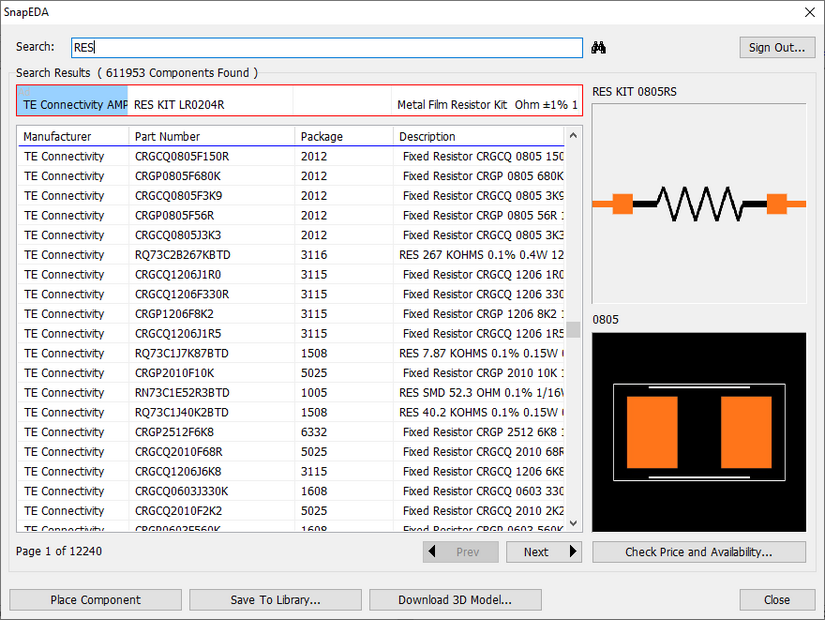Select part CRGCQ2010F2K2 row
825x620 pixels.
pyautogui.click(x=291, y=511)
